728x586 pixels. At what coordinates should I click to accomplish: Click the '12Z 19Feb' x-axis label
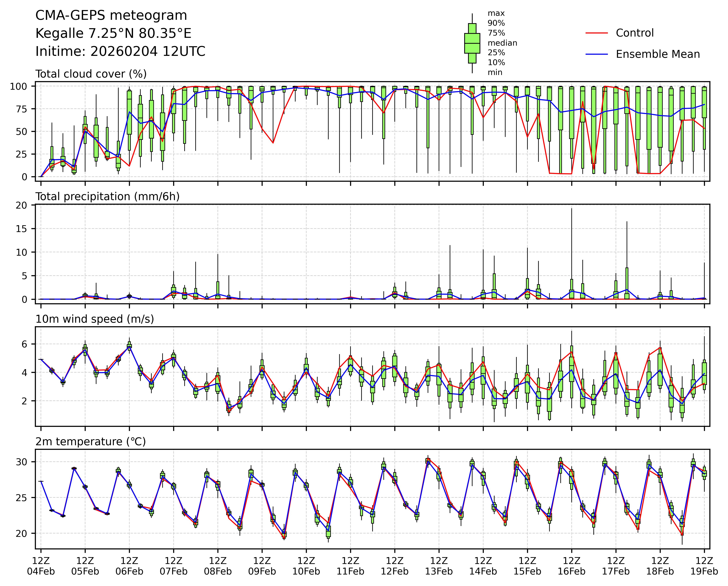pyautogui.click(x=704, y=566)
